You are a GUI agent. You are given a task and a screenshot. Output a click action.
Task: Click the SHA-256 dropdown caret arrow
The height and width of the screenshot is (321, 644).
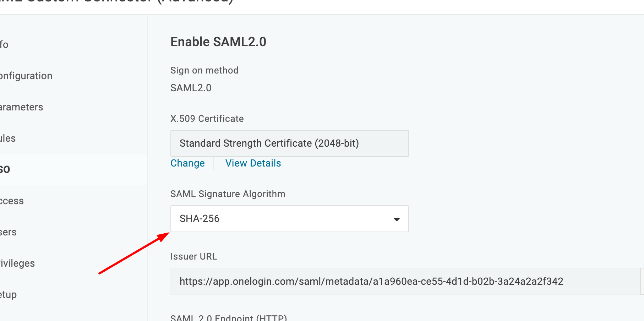point(397,219)
